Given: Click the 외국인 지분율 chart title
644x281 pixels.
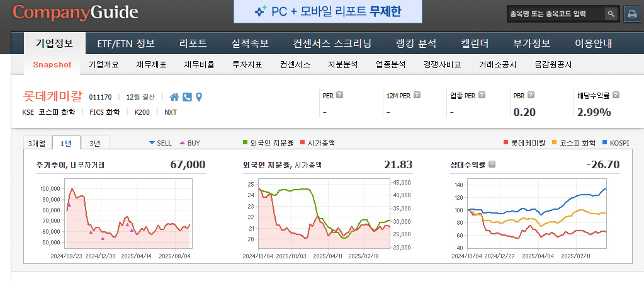Looking at the screenshot, I should click(x=268, y=165).
